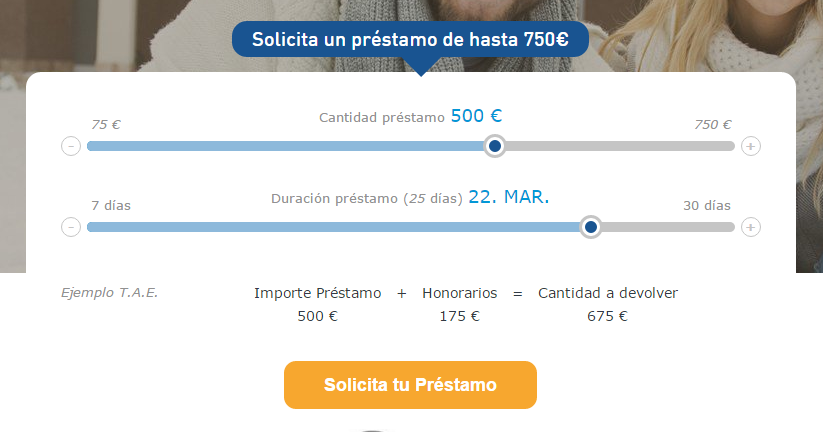This screenshot has height=432, width=823.
Task: Click the Solicita tu Préstamo button
Action: [410, 385]
